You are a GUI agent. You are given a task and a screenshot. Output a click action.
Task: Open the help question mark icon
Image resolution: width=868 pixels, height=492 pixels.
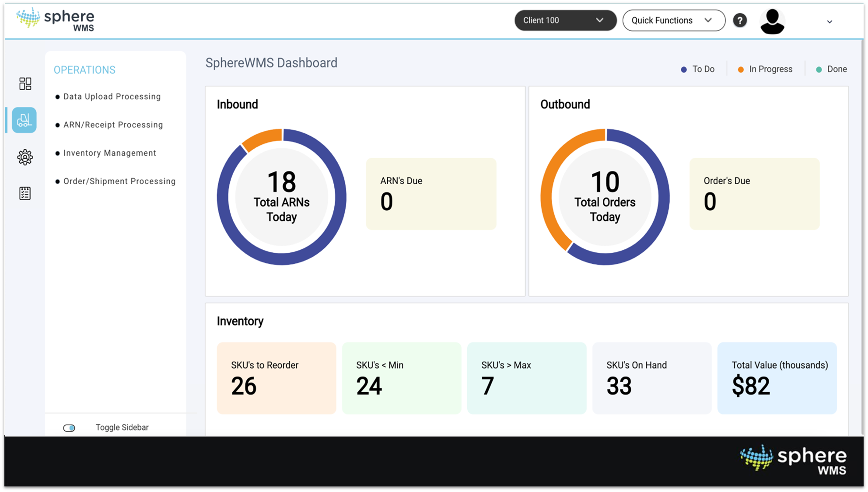click(x=740, y=20)
